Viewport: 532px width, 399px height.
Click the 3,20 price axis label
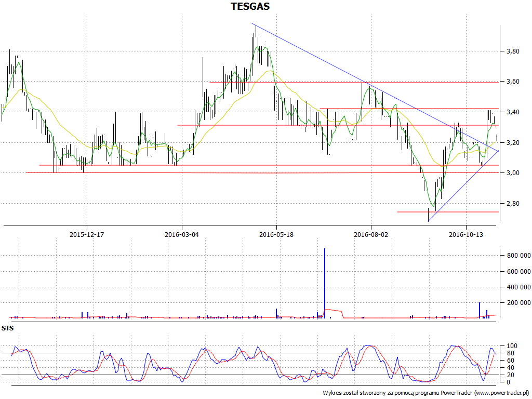[513, 142]
